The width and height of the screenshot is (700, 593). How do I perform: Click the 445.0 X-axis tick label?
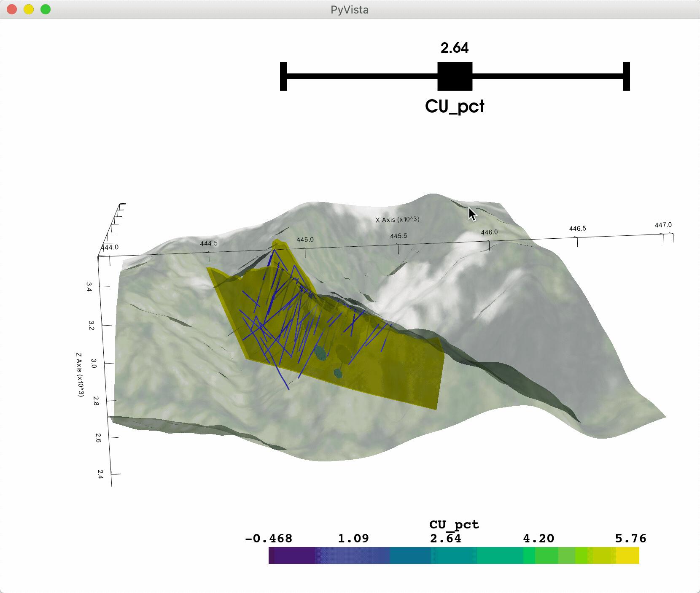[305, 240]
